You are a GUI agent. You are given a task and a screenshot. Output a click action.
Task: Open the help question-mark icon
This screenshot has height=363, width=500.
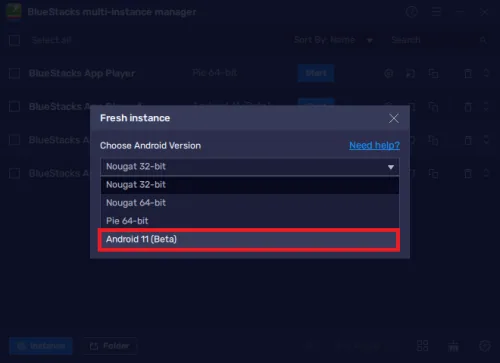(x=412, y=12)
